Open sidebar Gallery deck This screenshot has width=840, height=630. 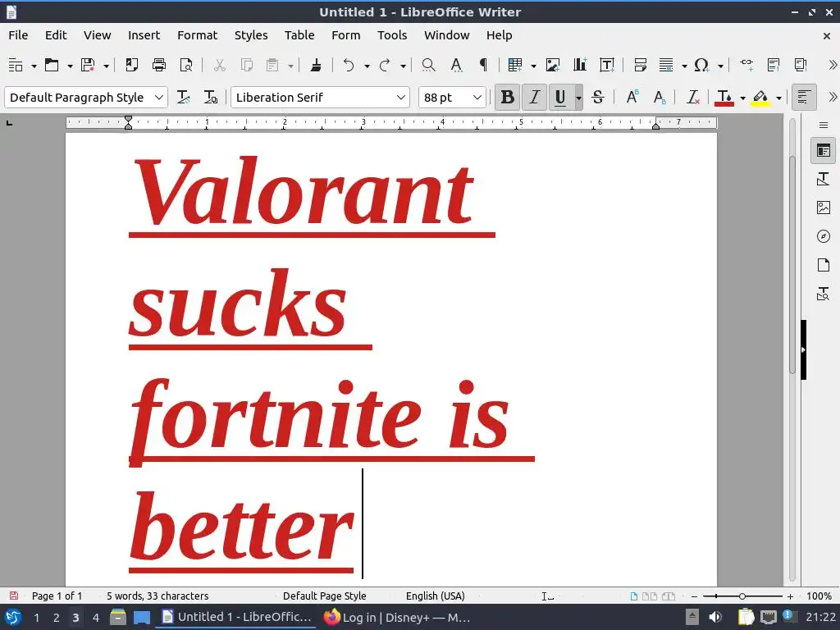coord(824,208)
